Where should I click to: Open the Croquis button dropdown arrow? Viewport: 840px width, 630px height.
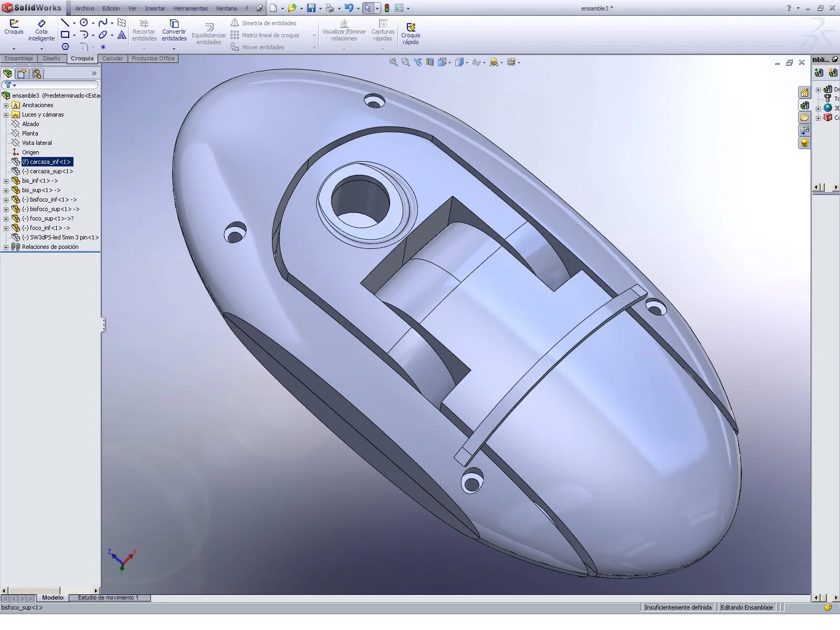pyautogui.click(x=14, y=49)
